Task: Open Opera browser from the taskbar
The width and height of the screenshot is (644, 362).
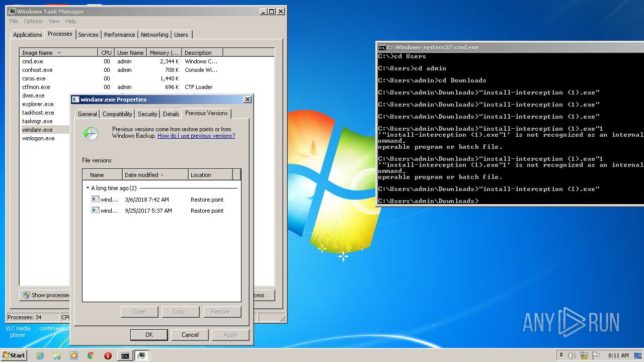Action: [108, 355]
